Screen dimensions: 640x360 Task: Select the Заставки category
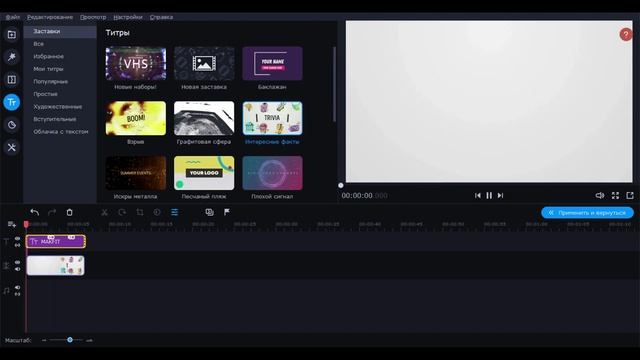(60, 31)
